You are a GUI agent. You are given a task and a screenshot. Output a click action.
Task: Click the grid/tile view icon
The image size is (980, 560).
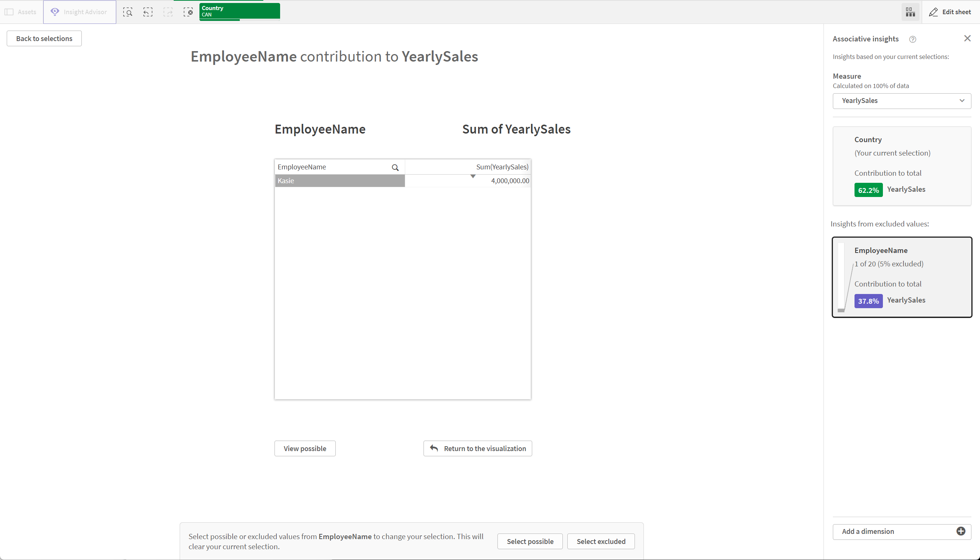coord(911,12)
